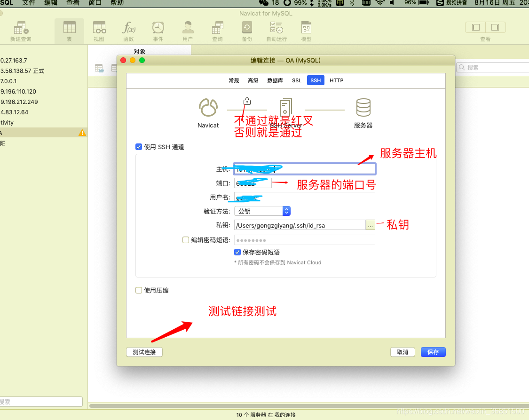
Task: Click the open table icon in object toolbar
Action: (x=99, y=68)
